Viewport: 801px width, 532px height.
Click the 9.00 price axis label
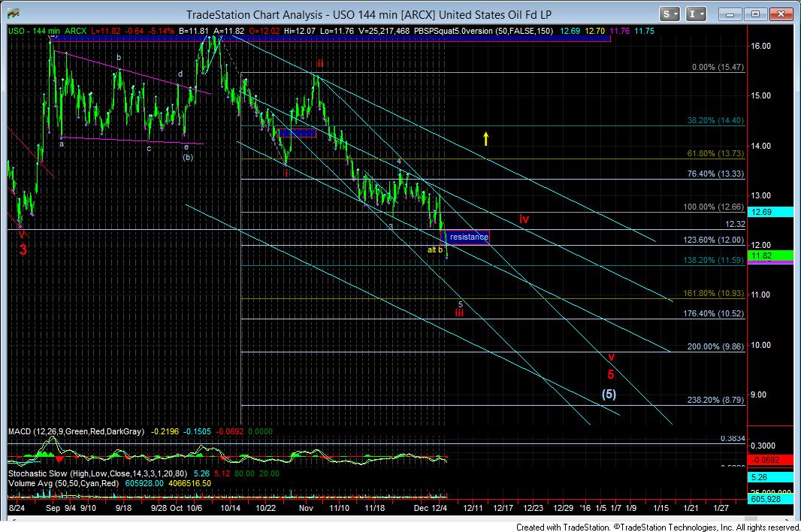click(x=759, y=394)
